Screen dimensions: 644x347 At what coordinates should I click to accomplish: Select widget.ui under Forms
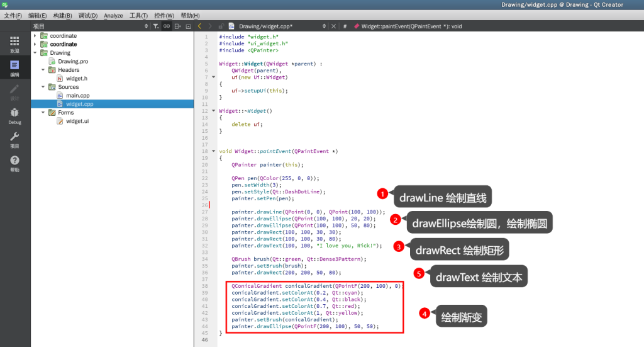[77, 121]
